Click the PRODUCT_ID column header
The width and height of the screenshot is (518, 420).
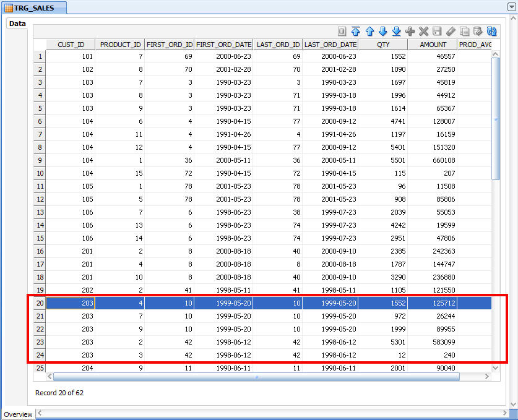coord(120,45)
